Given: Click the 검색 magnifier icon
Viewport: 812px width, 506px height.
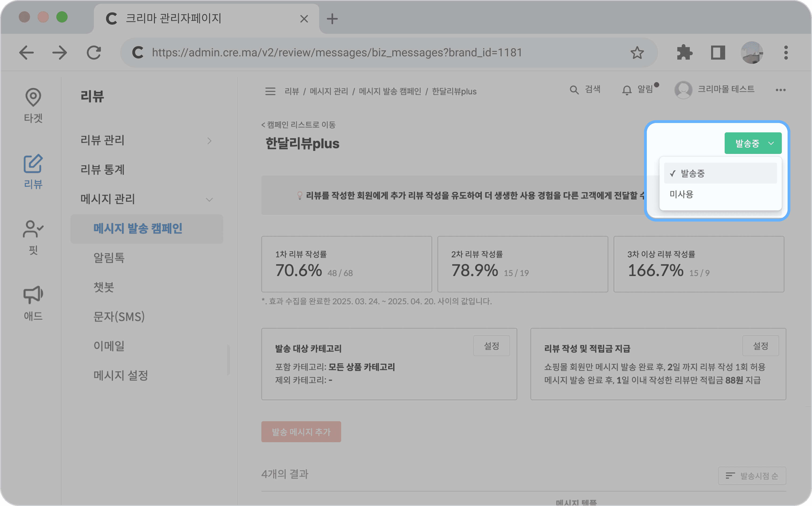Looking at the screenshot, I should 574,90.
